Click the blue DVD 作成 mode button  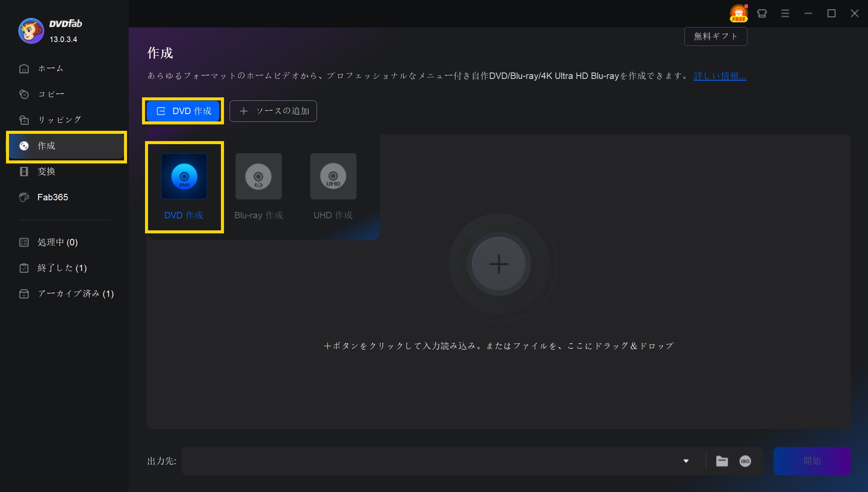point(183,111)
